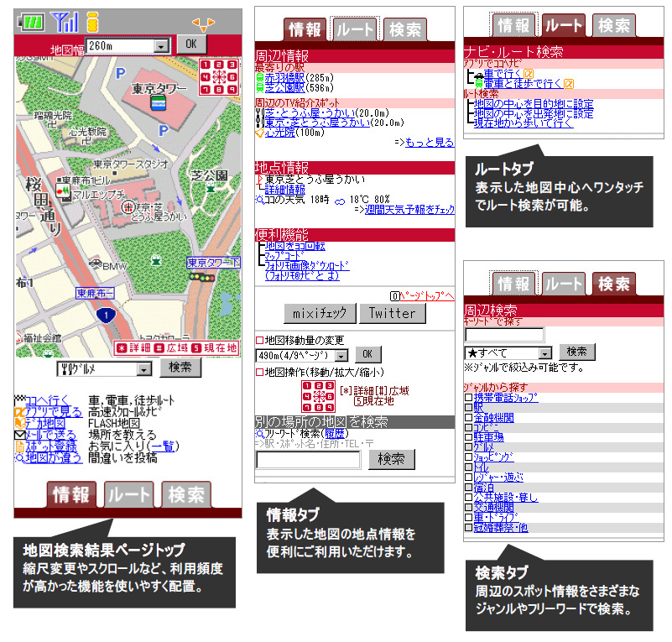
Task: Click the traffic light icon at 東京タワー下
Action: [x=202, y=277]
